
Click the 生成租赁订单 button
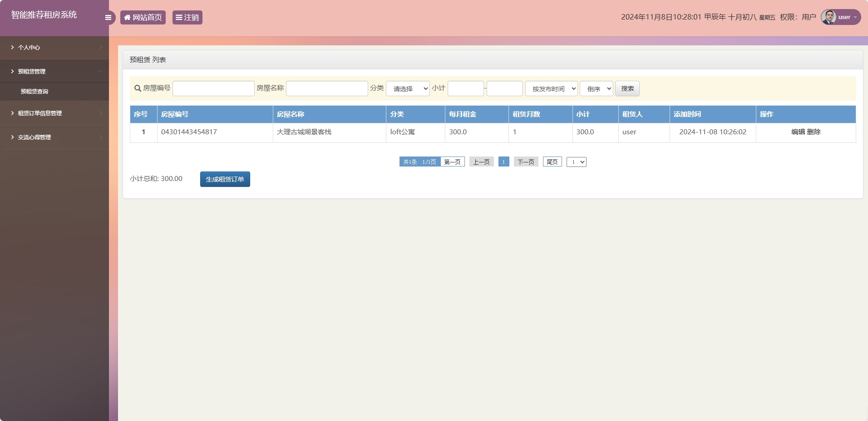pos(225,179)
